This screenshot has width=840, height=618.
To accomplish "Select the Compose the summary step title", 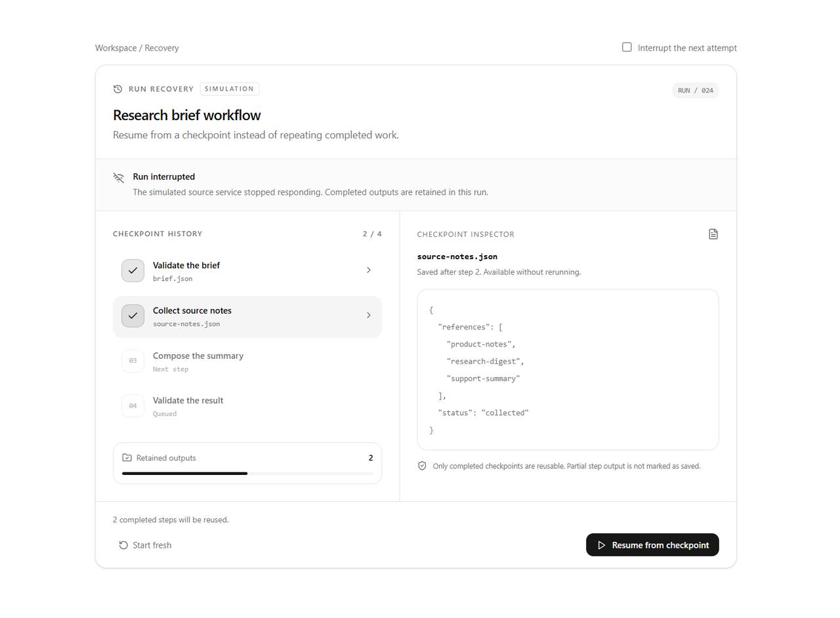I will tap(198, 356).
